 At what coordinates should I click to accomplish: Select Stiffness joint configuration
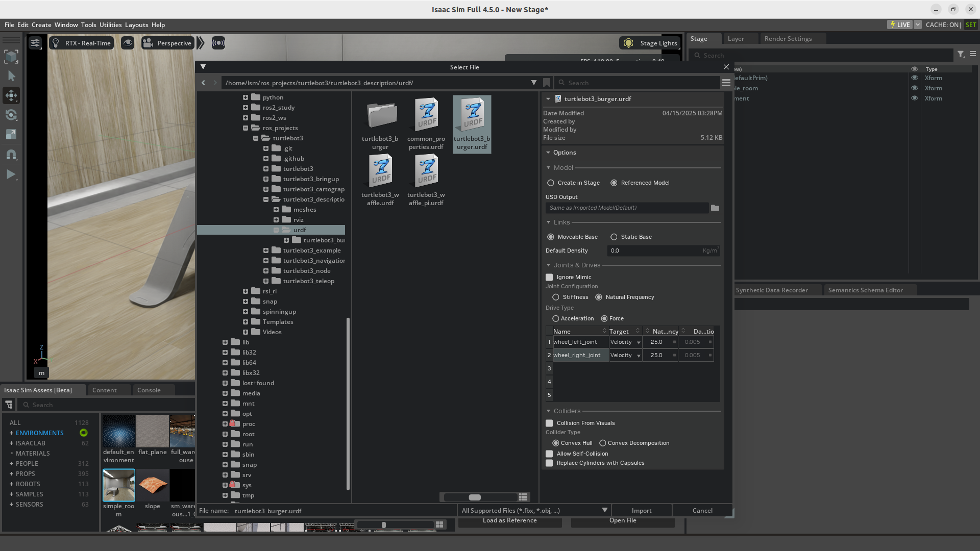click(x=556, y=297)
